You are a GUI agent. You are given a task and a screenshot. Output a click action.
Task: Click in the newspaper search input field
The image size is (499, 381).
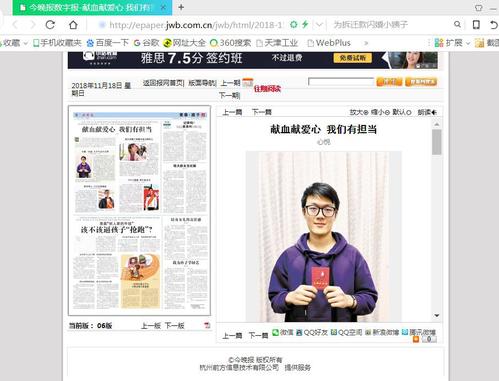[341, 82]
